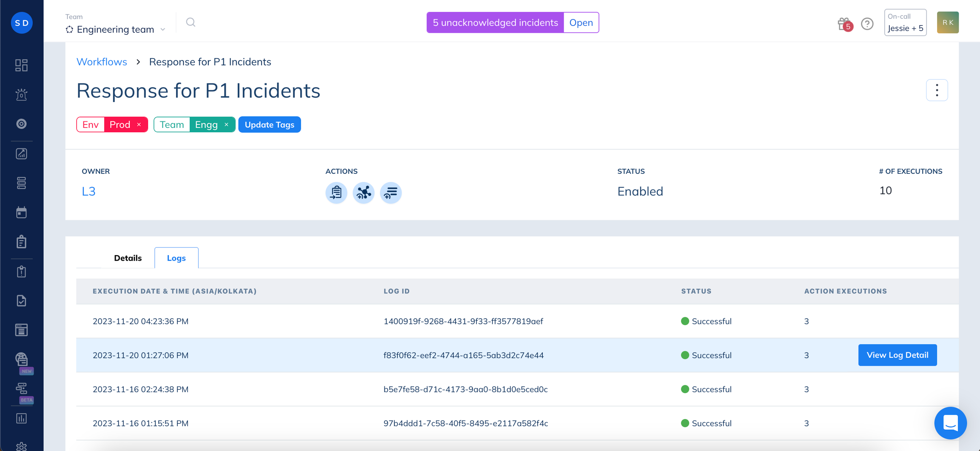Switch to the Details tab
This screenshot has width=980, height=451.
[128, 258]
